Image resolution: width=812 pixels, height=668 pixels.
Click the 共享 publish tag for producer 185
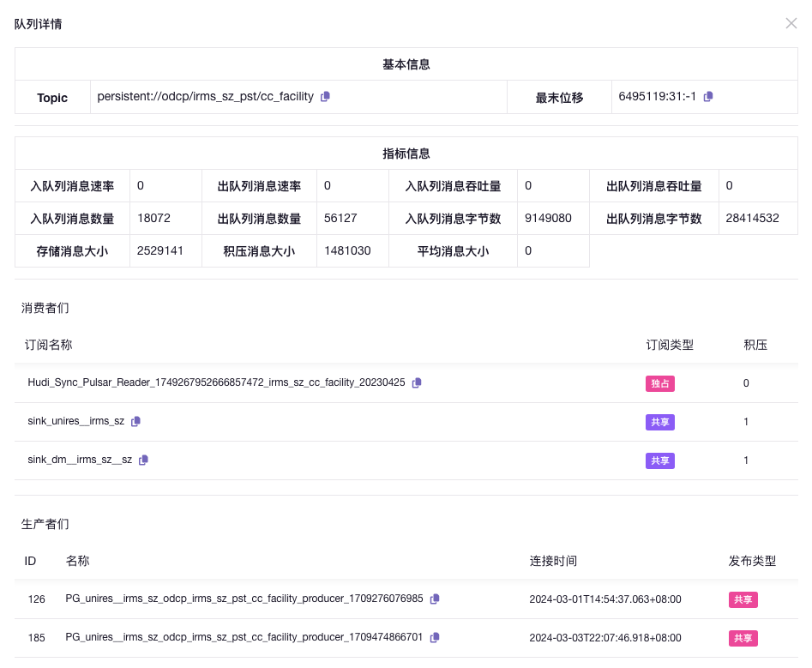tap(743, 638)
